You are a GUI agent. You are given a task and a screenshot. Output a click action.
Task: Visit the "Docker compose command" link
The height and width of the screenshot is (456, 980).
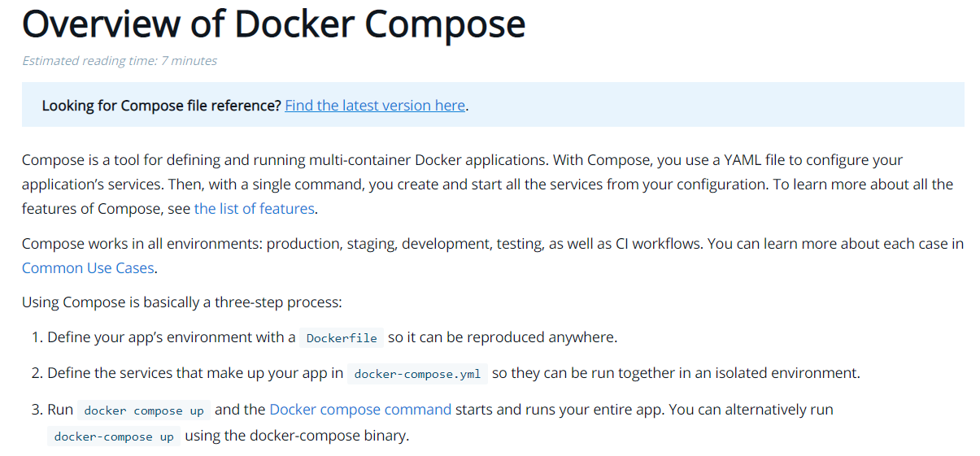[359, 410]
